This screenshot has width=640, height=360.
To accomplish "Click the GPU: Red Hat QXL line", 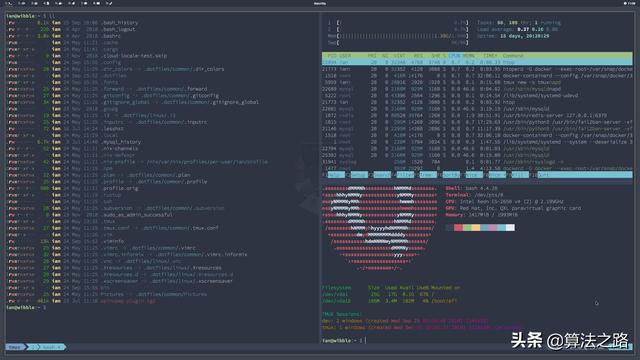I will tap(513, 208).
